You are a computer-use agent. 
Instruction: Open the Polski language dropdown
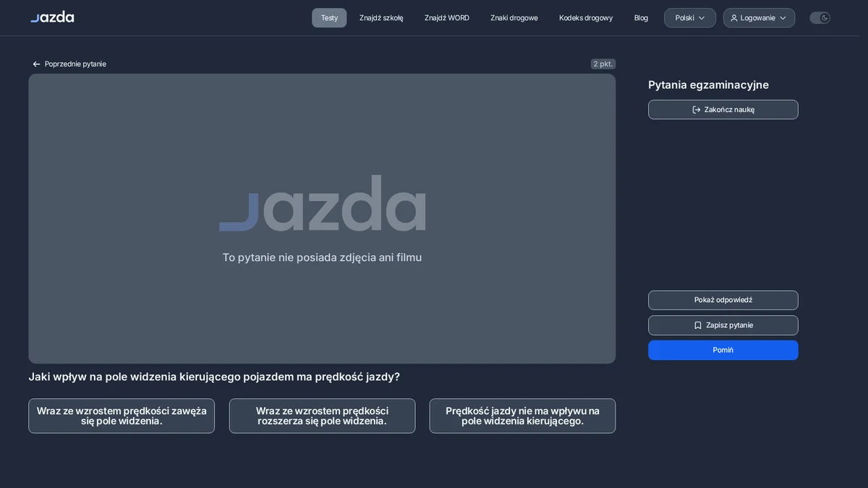[690, 18]
